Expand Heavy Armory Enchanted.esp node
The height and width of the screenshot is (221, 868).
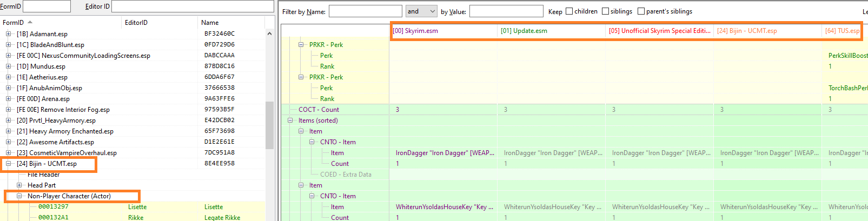[x=8, y=131]
